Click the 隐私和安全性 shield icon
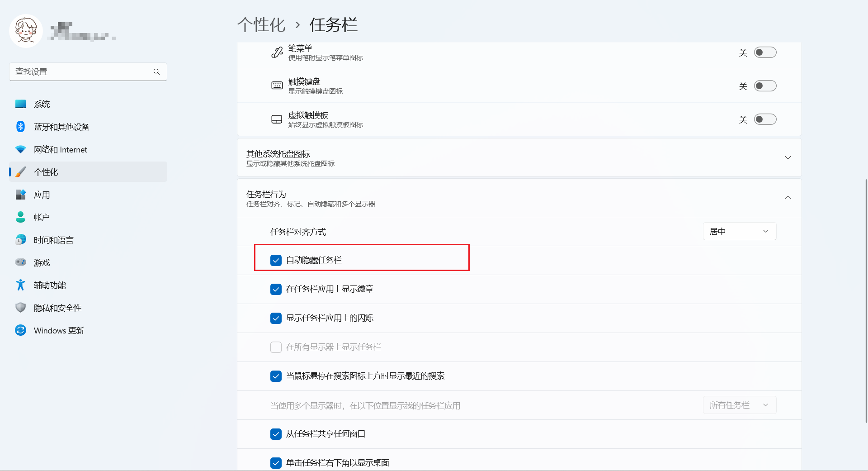Screen dimensions: 868x471 tap(20, 308)
